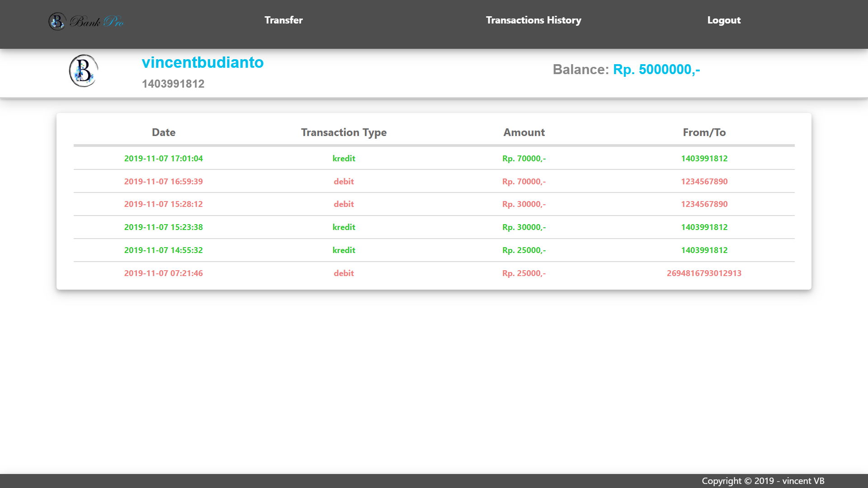The width and height of the screenshot is (868, 488).
Task: Click the Date column header
Action: click(164, 132)
